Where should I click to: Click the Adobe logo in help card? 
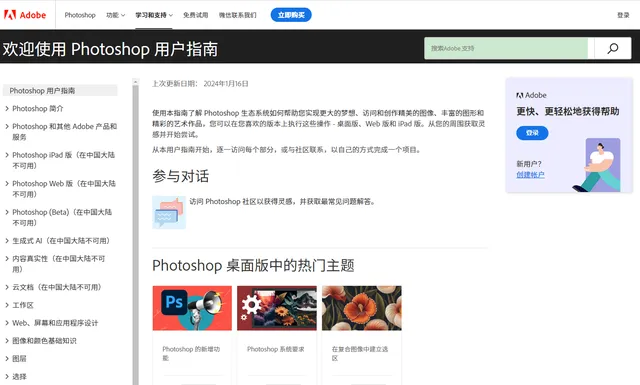(x=531, y=95)
